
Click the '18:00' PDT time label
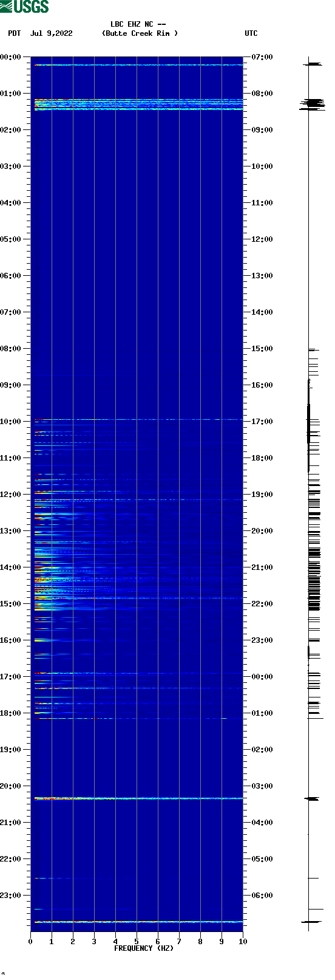click(11, 713)
